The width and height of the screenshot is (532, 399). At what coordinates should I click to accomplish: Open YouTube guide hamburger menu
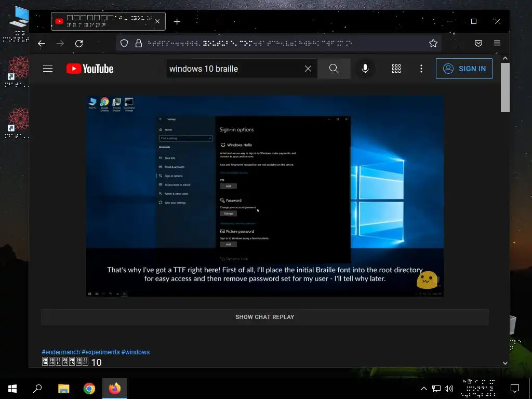point(48,69)
